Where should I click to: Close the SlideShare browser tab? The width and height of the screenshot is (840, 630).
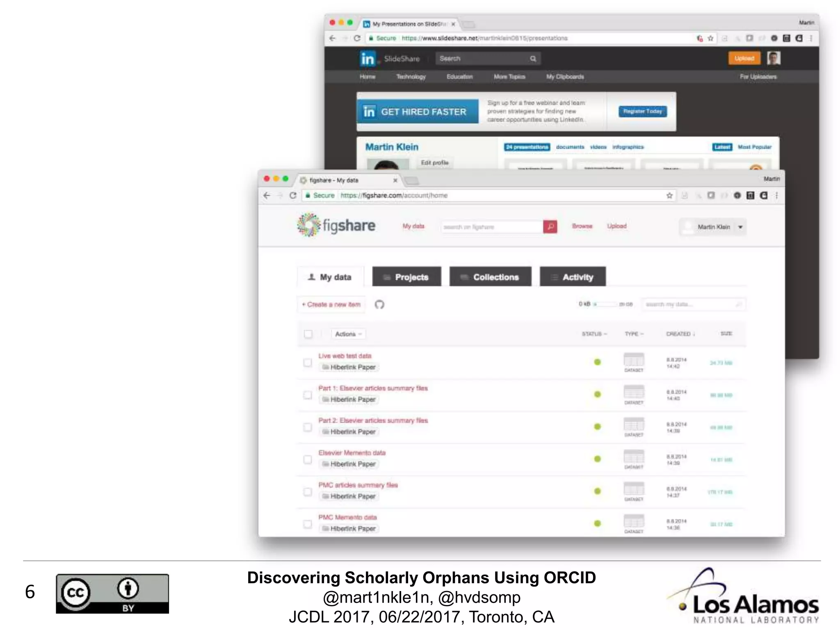453,24
